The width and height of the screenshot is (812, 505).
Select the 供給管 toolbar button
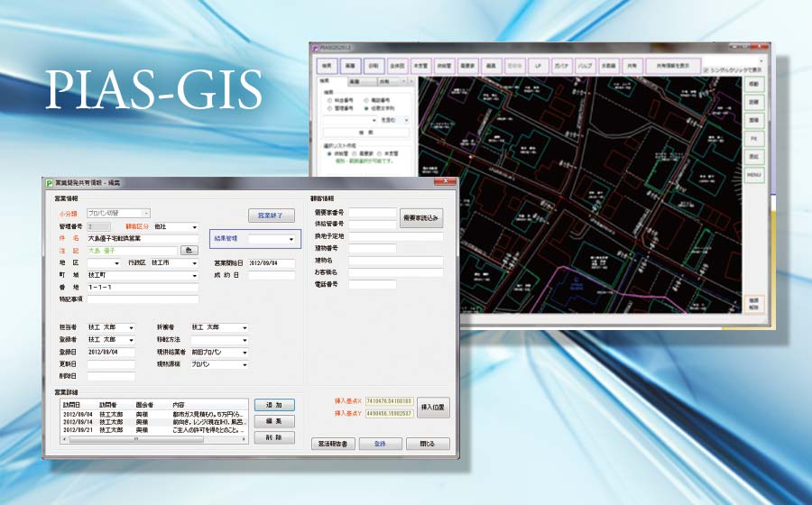(x=444, y=66)
